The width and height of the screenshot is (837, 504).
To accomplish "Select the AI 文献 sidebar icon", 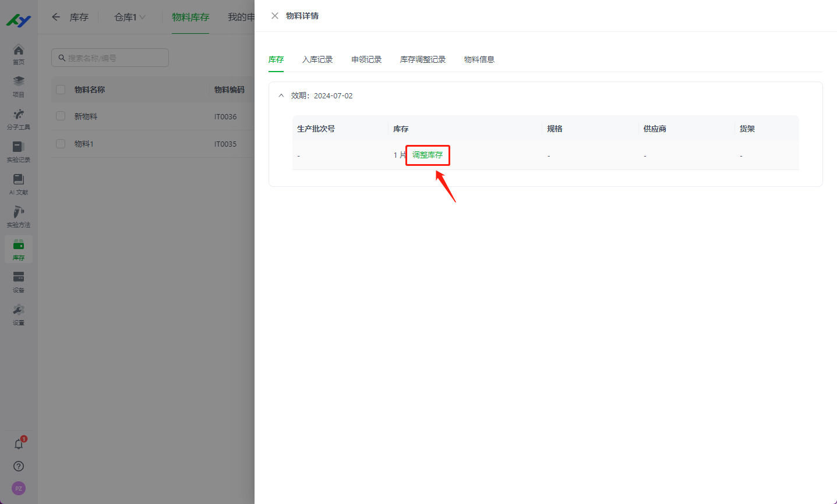I will (x=18, y=183).
